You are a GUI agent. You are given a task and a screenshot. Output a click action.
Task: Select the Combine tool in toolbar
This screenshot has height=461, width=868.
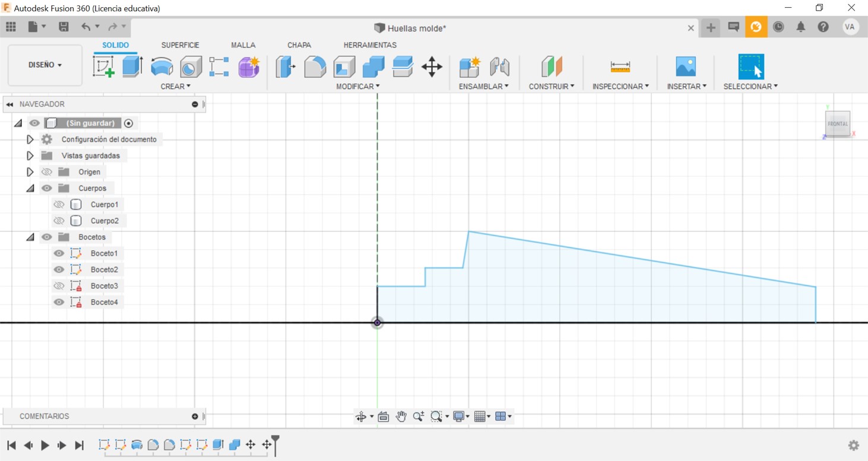point(373,66)
